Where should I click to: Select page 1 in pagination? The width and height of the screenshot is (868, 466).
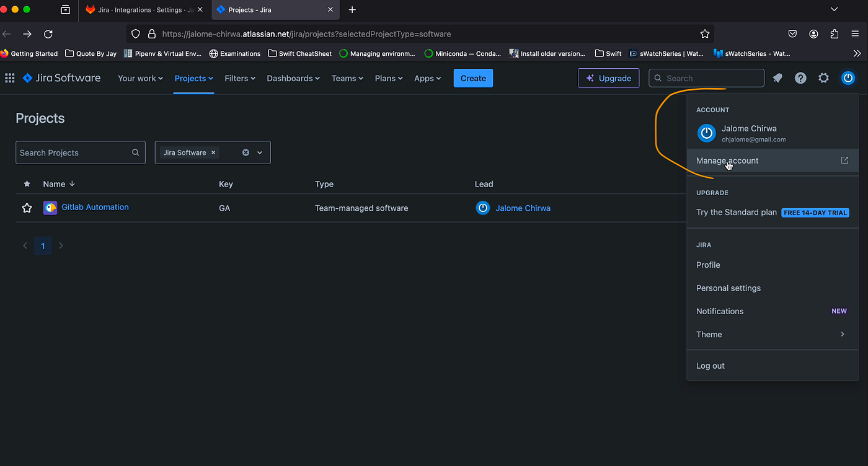click(43, 246)
